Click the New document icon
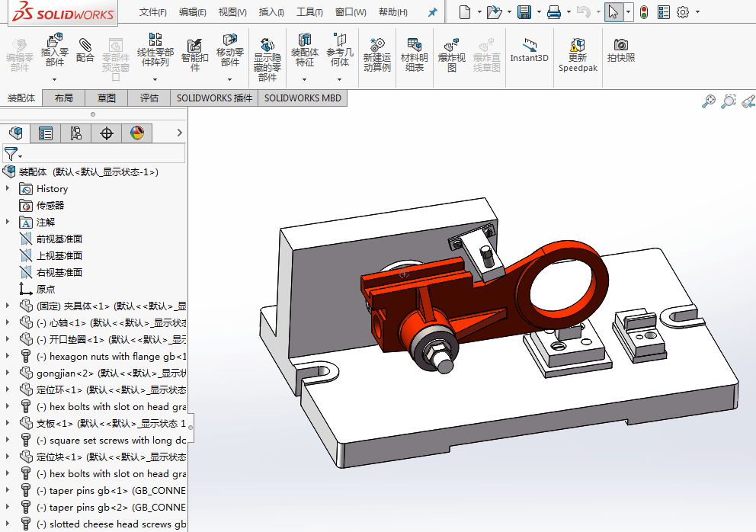The width and height of the screenshot is (756, 532). point(465,11)
